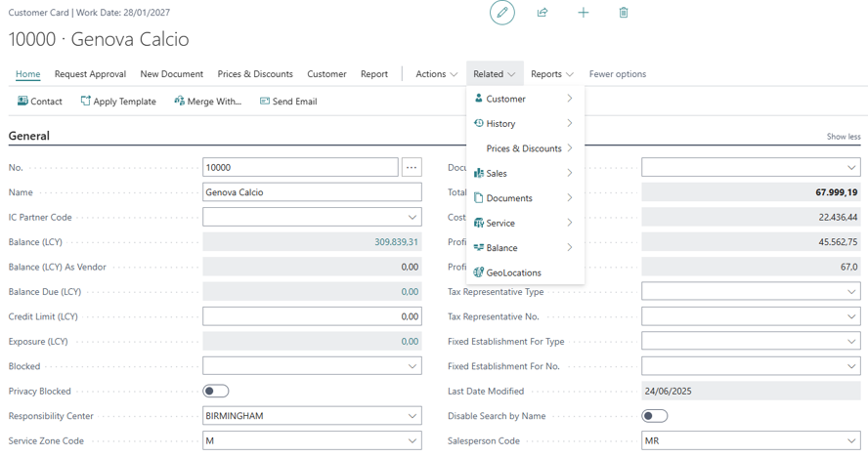This screenshot has height=457, width=868.
Task: Click the icon beside Service menu entry
Action: (x=479, y=223)
